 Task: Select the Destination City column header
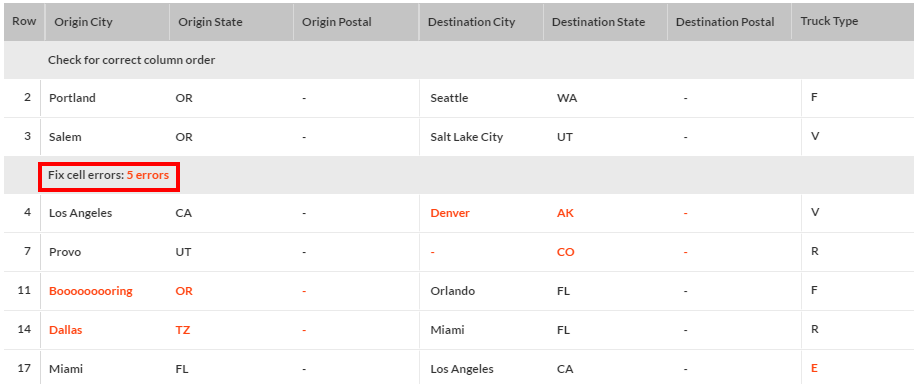coord(472,22)
